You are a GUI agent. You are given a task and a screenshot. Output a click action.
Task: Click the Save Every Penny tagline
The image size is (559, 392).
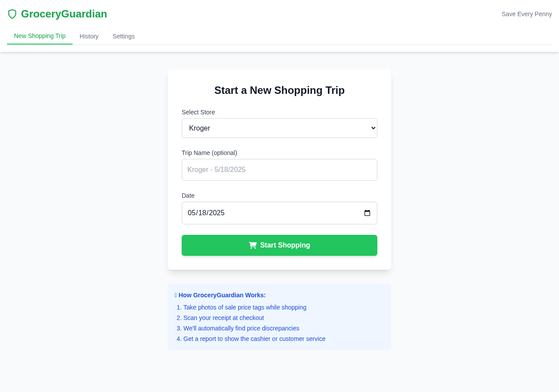pos(526,14)
